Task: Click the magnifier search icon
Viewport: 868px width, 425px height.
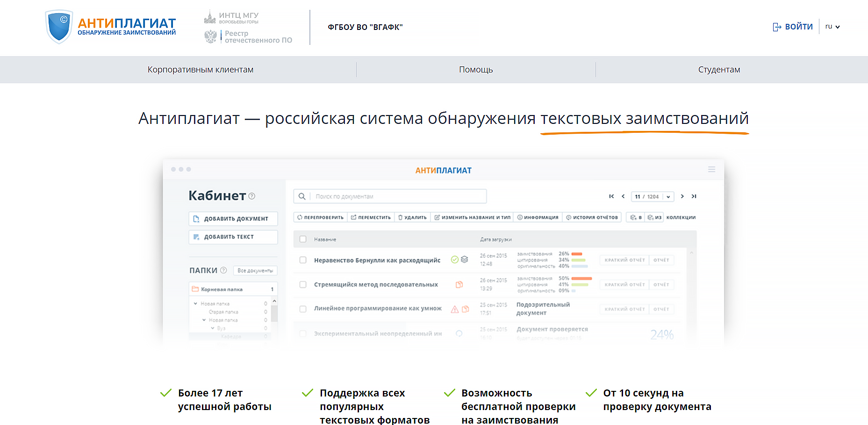Action: coord(302,196)
